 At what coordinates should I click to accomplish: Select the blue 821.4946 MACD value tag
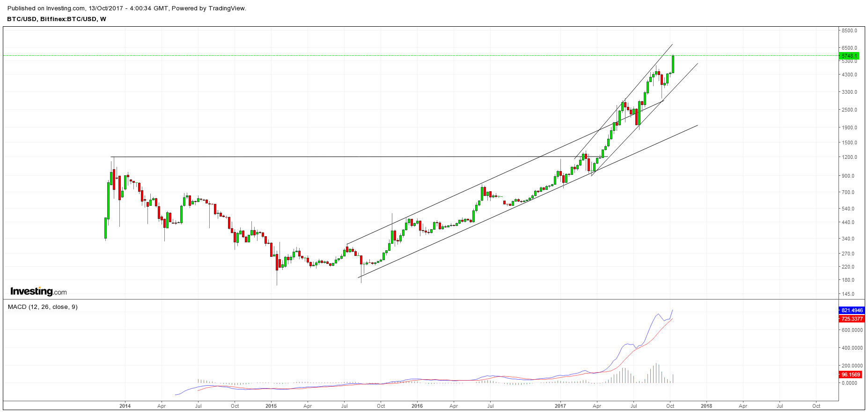tap(852, 310)
